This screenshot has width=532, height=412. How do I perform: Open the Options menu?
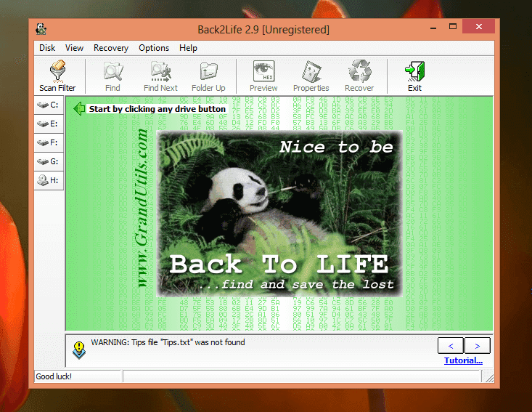click(x=154, y=48)
